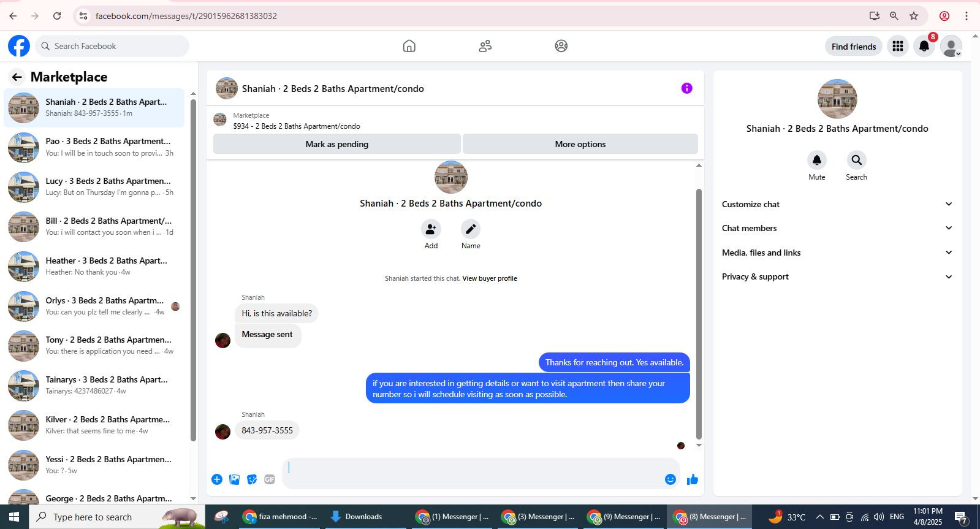Bookmark this page with star icon
980x529 pixels.
click(x=914, y=16)
